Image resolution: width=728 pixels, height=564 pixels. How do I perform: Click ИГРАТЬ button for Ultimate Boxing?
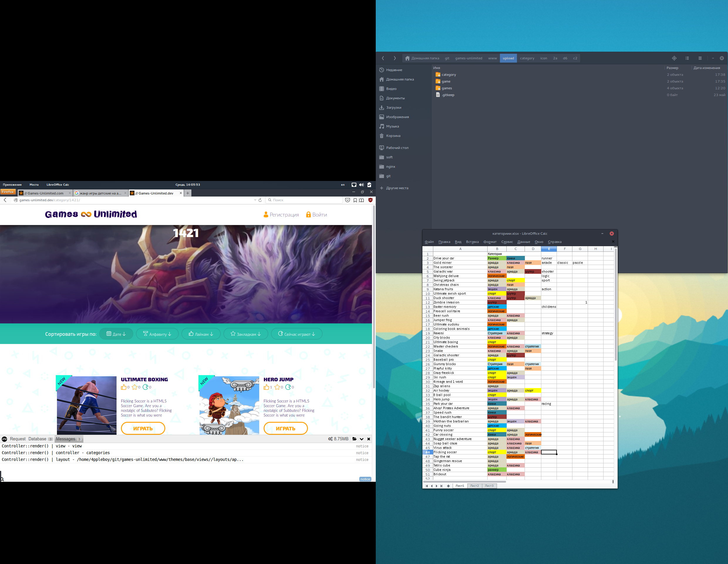pyautogui.click(x=143, y=429)
